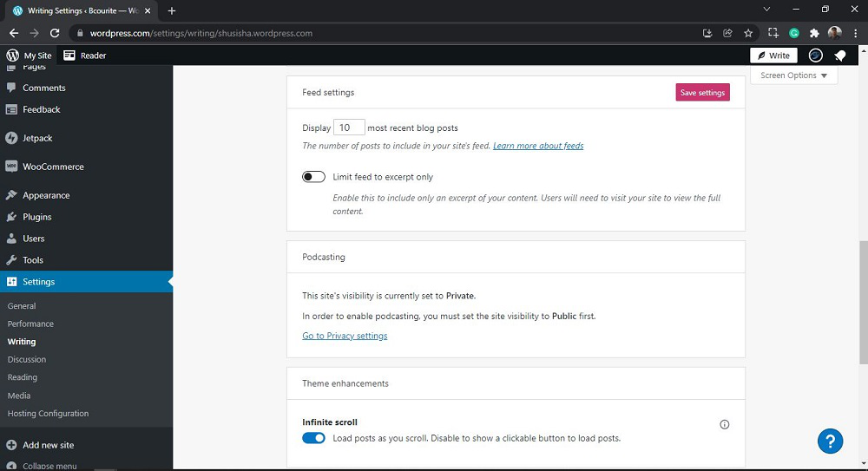Click the recent blog posts number field
868x471 pixels.
[x=348, y=128]
